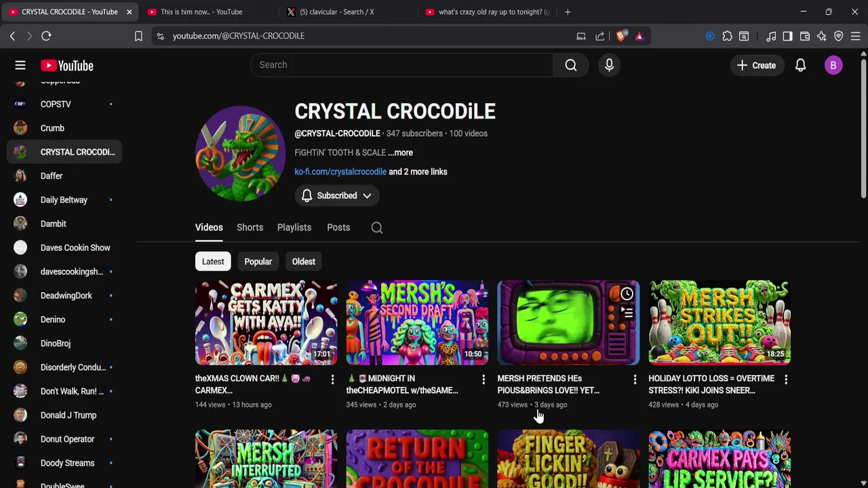
Task: Open the ko-fi.com/crystalcrocodile link
Action: click(340, 171)
